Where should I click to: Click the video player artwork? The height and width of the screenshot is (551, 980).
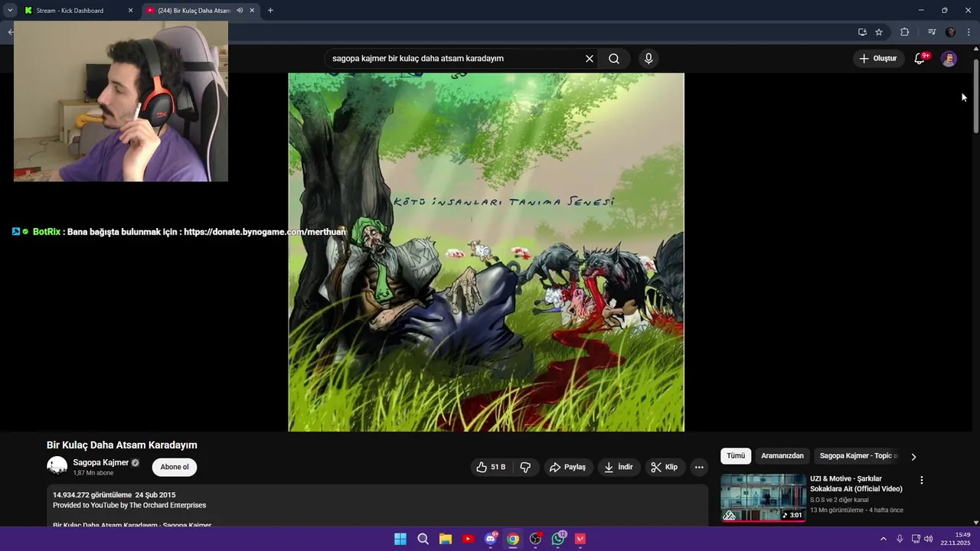click(x=486, y=252)
